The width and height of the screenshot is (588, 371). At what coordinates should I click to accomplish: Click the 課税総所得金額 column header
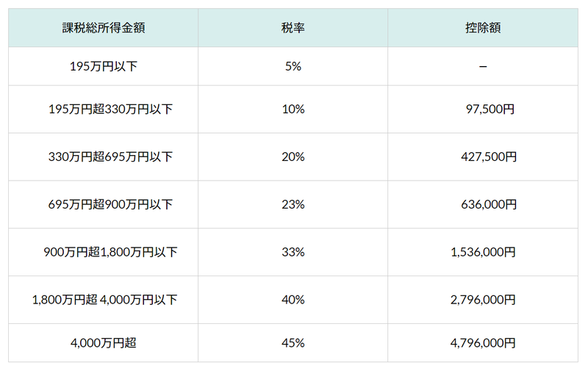(103, 28)
